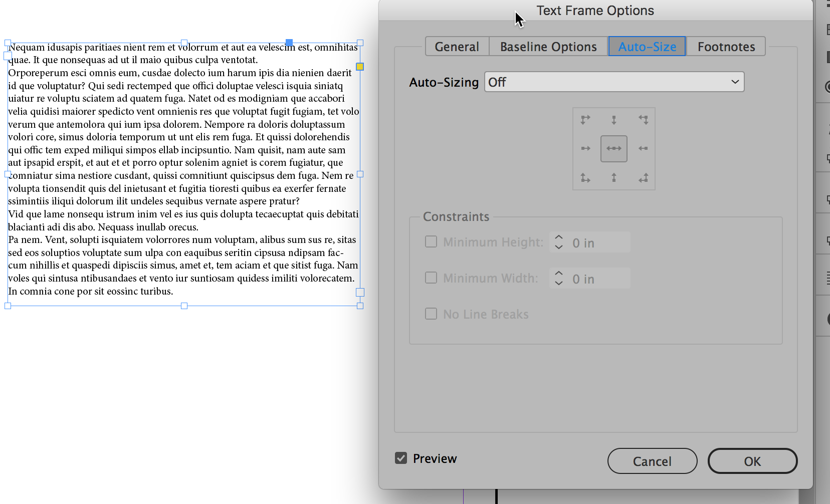Choose the top-center downward arrow anchor
This screenshot has height=504, width=830.
[x=613, y=119]
